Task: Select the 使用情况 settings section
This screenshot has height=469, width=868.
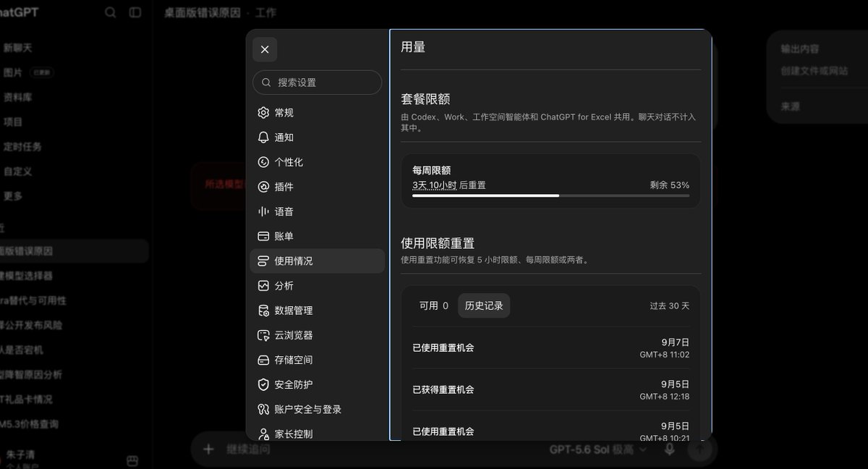Action: pos(317,261)
